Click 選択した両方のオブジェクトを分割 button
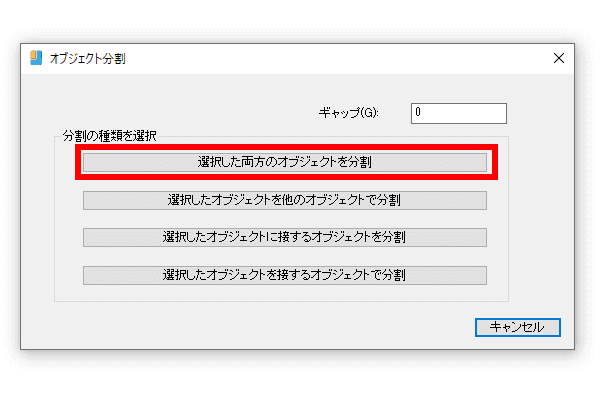Screen dimensions: 600x400 click(x=285, y=162)
